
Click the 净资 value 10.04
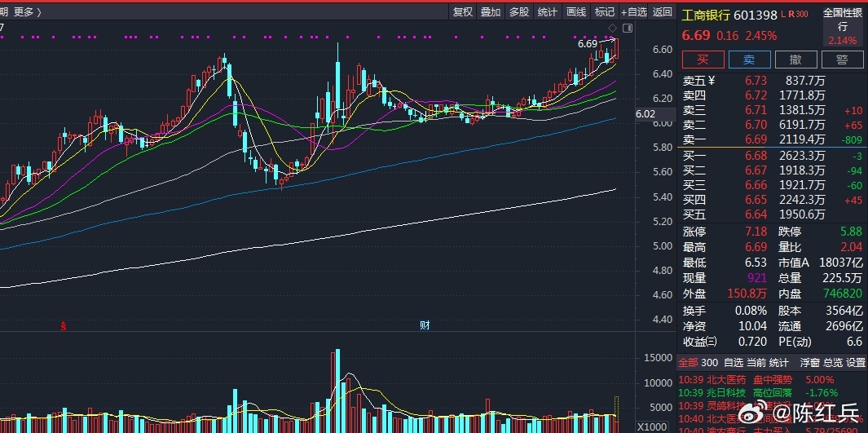tap(753, 326)
